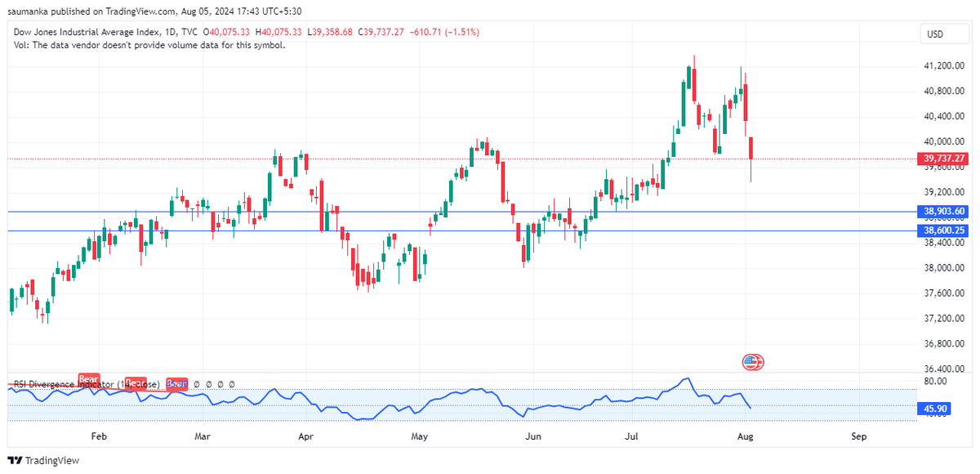Click the US flag economic event marker
This screenshot has width=980, height=474.
pos(751,361)
